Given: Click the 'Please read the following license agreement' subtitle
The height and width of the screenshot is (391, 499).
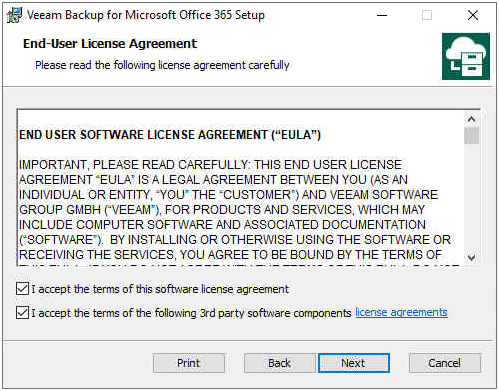Looking at the screenshot, I should (162, 65).
